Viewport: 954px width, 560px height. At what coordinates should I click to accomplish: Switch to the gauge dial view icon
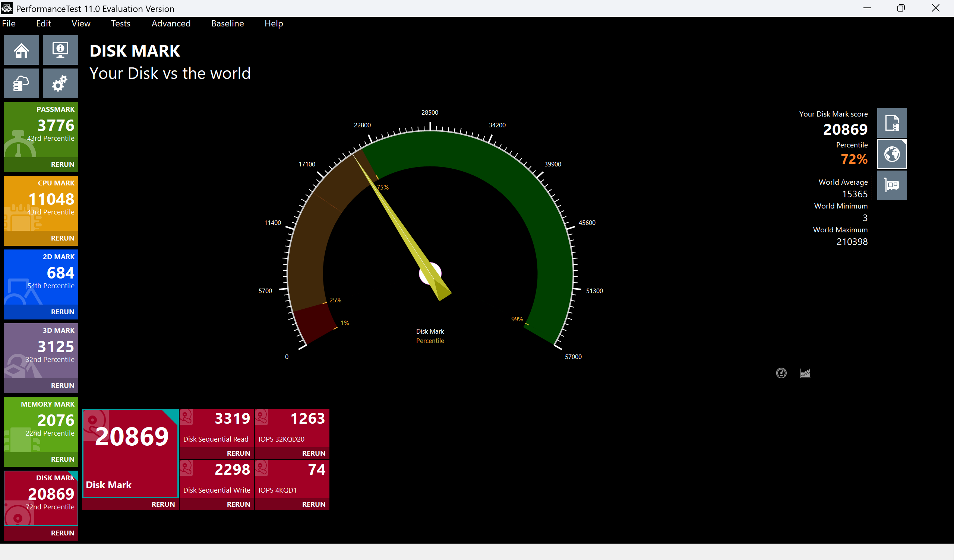781,373
